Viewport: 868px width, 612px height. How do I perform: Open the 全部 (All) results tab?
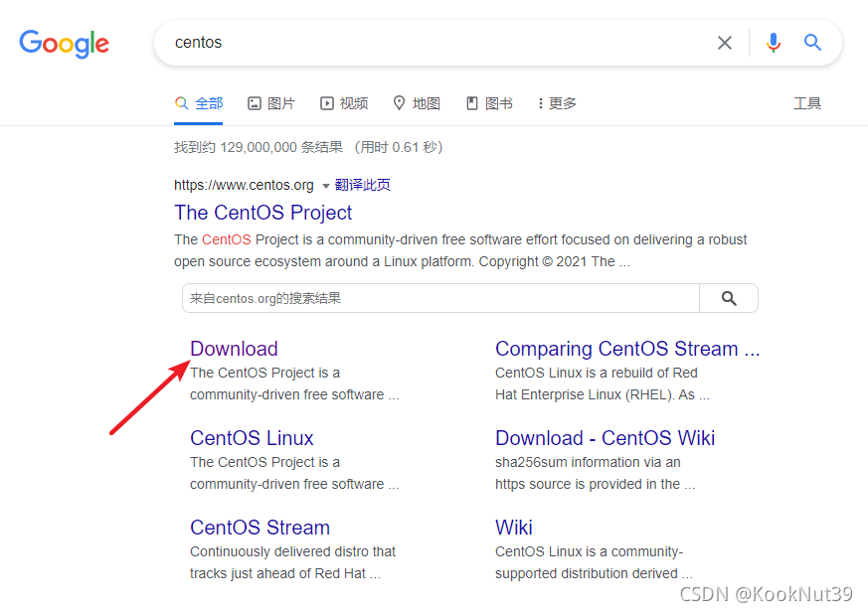pos(199,103)
